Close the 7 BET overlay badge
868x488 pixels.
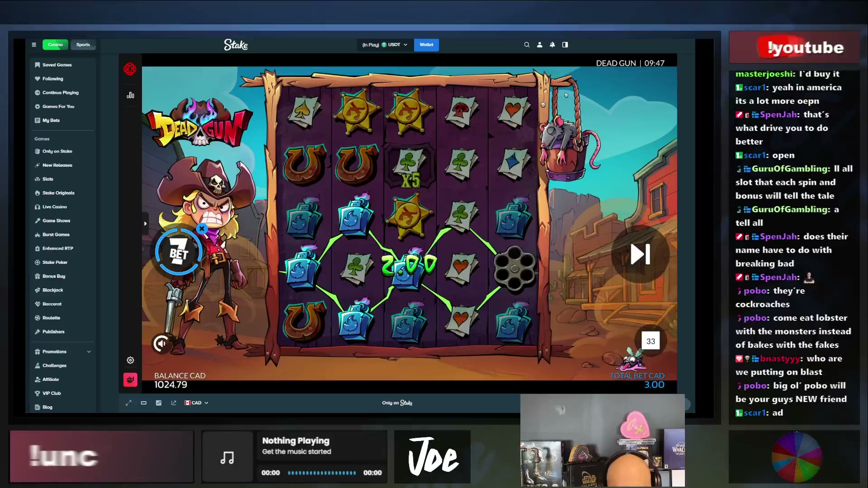[x=202, y=229]
